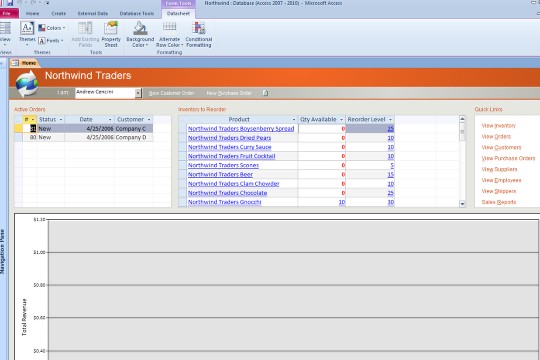Switch to the Home ribbon tab
The height and width of the screenshot is (360, 540).
click(x=32, y=13)
